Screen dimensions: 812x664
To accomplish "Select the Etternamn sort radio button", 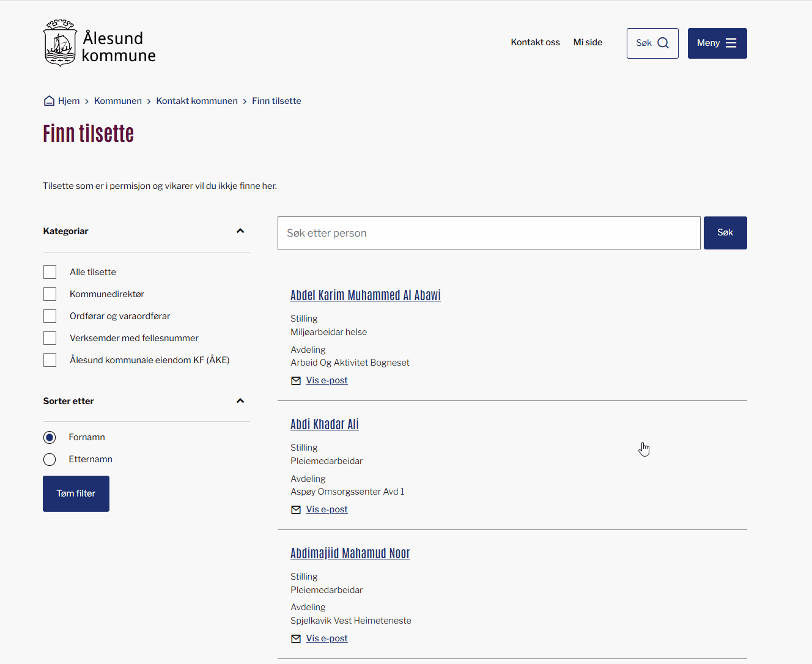I will 50,459.
